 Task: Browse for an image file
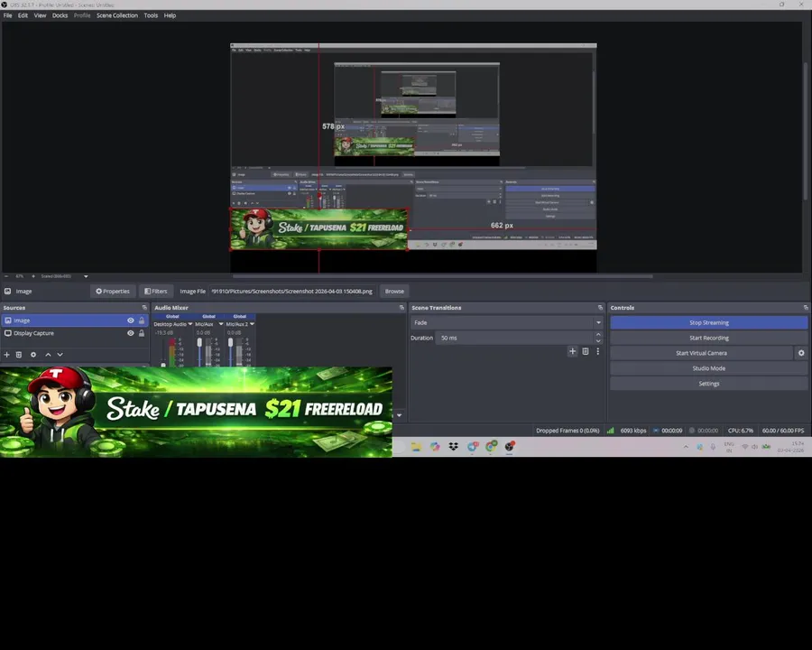pyautogui.click(x=394, y=292)
